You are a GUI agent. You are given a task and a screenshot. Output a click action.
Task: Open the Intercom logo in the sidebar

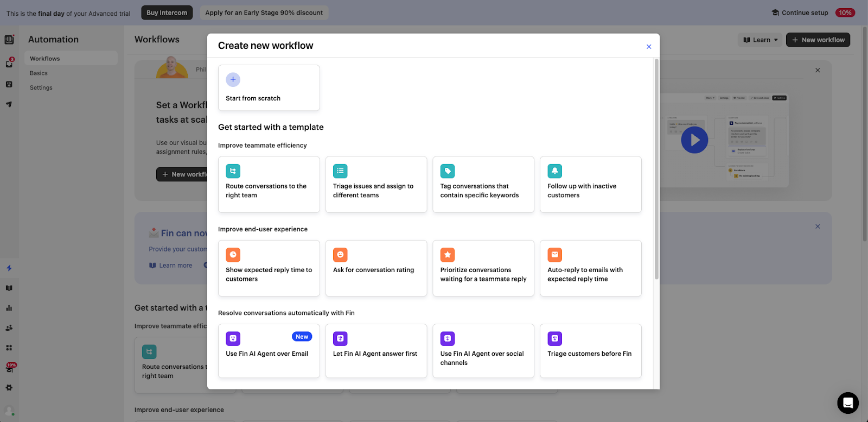click(9, 40)
